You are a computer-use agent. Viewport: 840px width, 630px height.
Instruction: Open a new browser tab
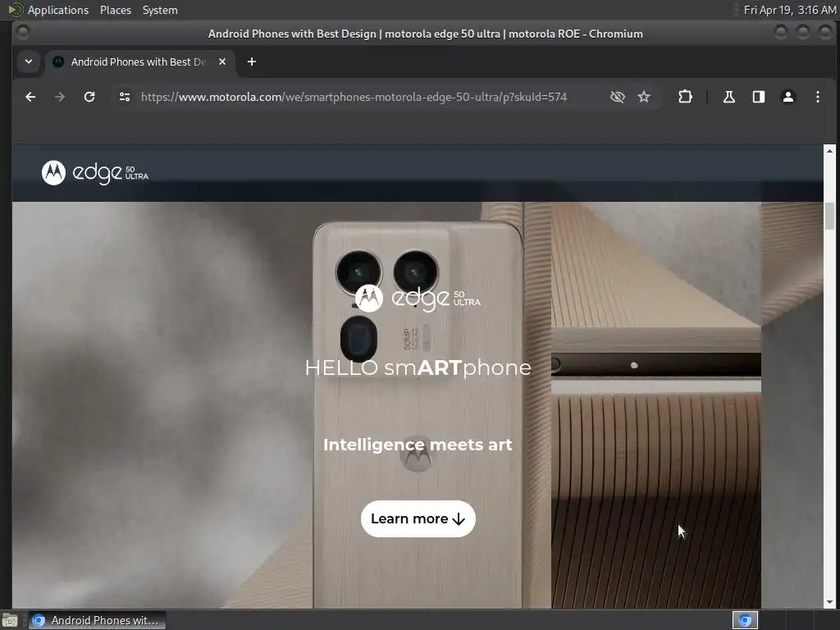point(252,62)
